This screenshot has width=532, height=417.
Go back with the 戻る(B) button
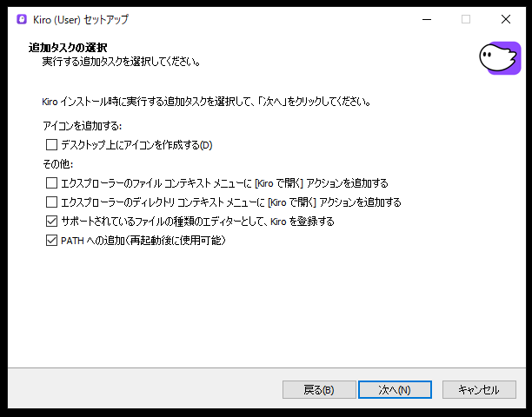coord(319,390)
